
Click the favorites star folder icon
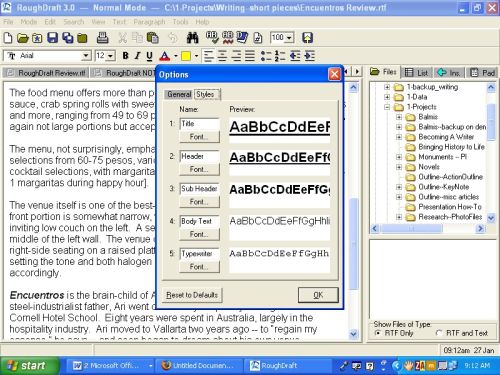pyautogui.click(x=37, y=38)
